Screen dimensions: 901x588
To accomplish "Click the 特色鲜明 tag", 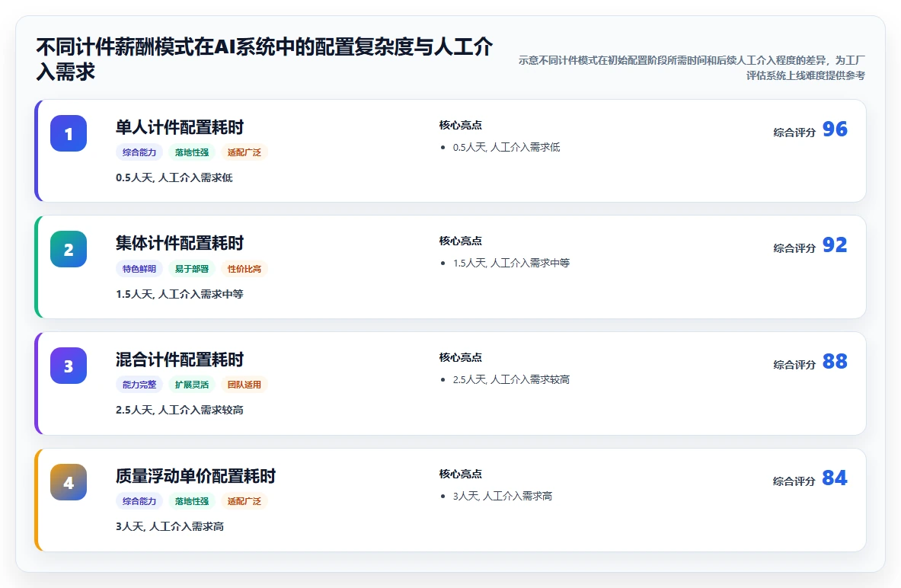I will (x=139, y=268).
